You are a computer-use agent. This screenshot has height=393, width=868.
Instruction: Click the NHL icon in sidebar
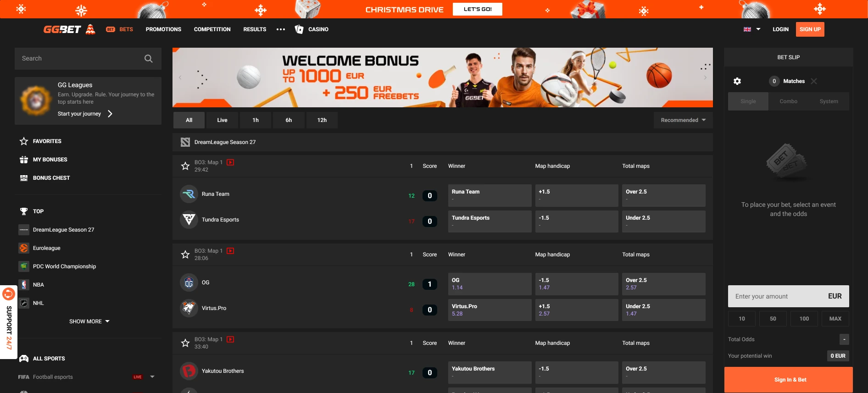(x=24, y=303)
